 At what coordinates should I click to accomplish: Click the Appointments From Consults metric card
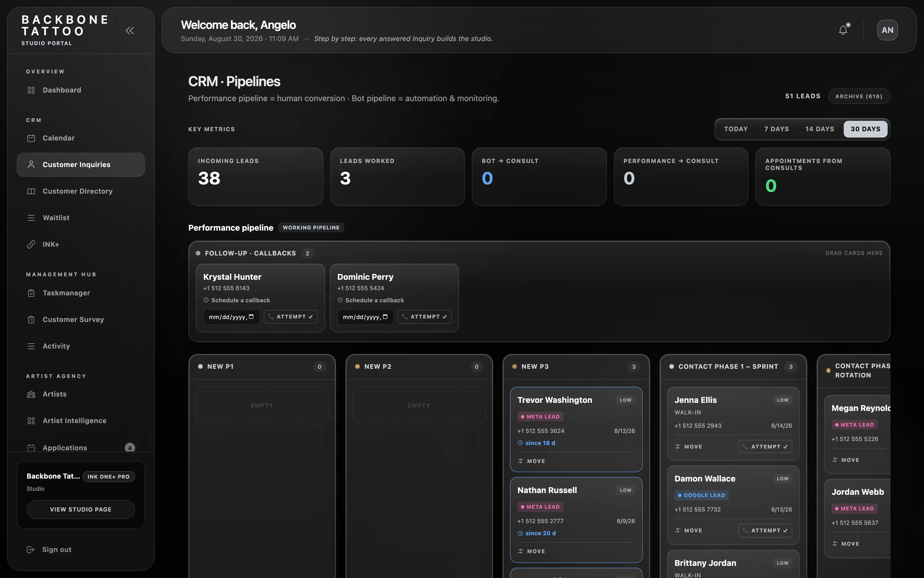(x=823, y=177)
